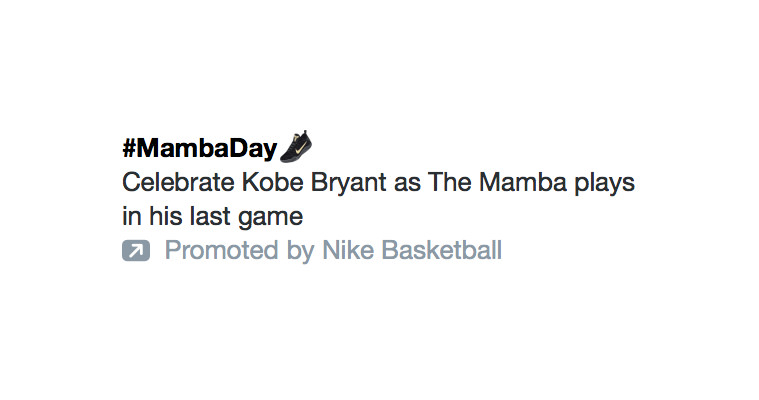Click the '#' symbol of the MambaDay hashtag
Viewport: 759px width, 400px height.
click(x=129, y=148)
